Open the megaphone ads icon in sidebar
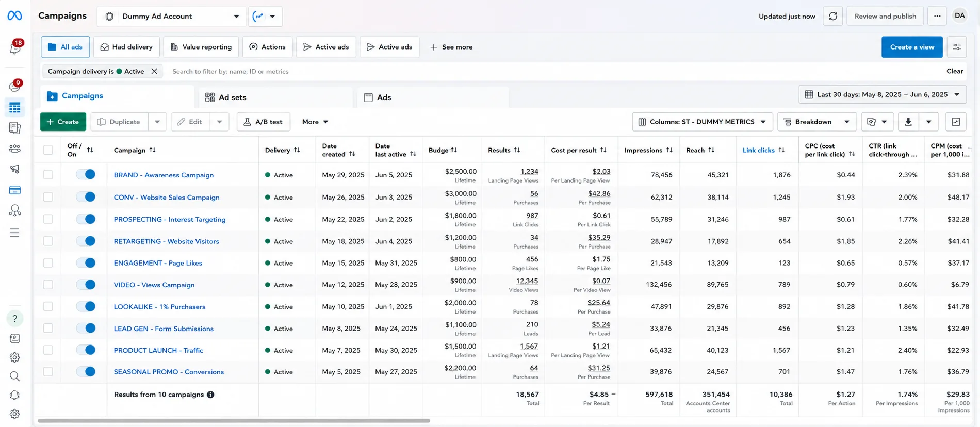This screenshot has width=980, height=427. [x=15, y=169]
